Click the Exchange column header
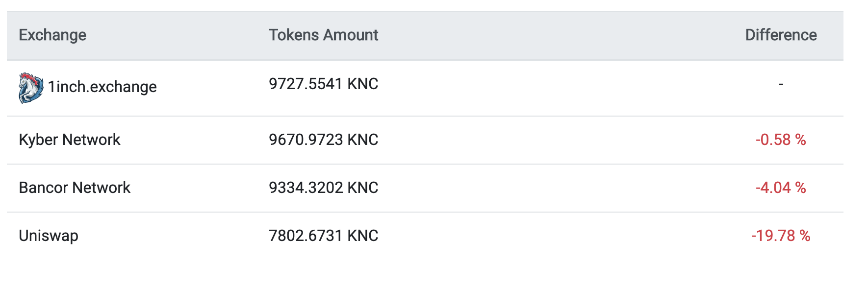 click(x=52, y=35)
